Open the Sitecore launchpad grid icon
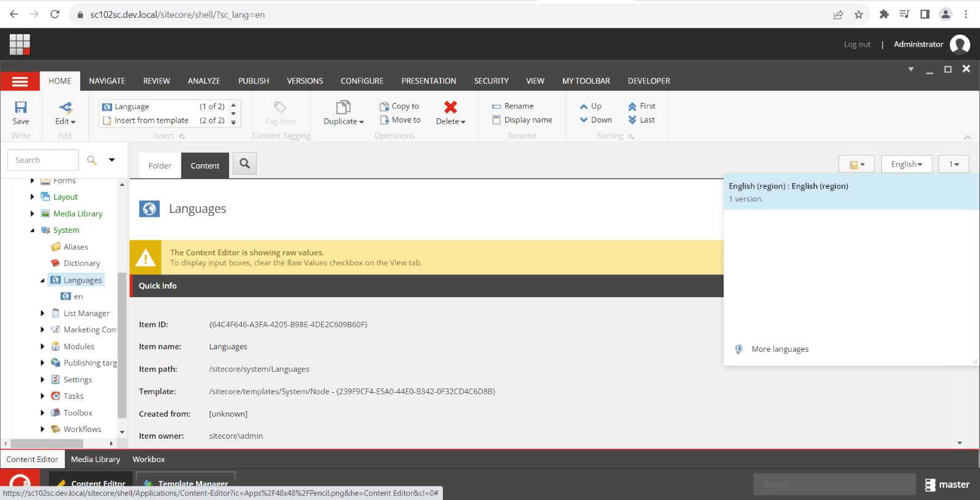Image resolution: width=980 pixels, height=500 pixels. (x=20, y=44)
